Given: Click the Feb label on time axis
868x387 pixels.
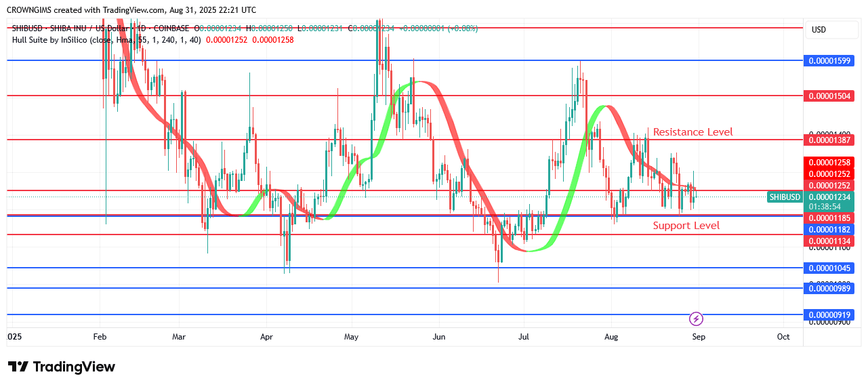Looking at the screenshot, I should [99, 336].
